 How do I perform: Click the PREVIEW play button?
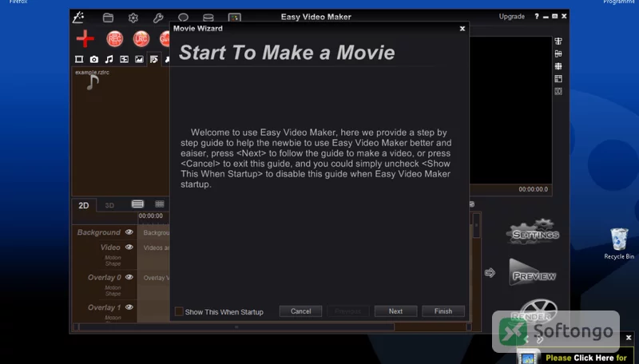click(x=533, y=272)
